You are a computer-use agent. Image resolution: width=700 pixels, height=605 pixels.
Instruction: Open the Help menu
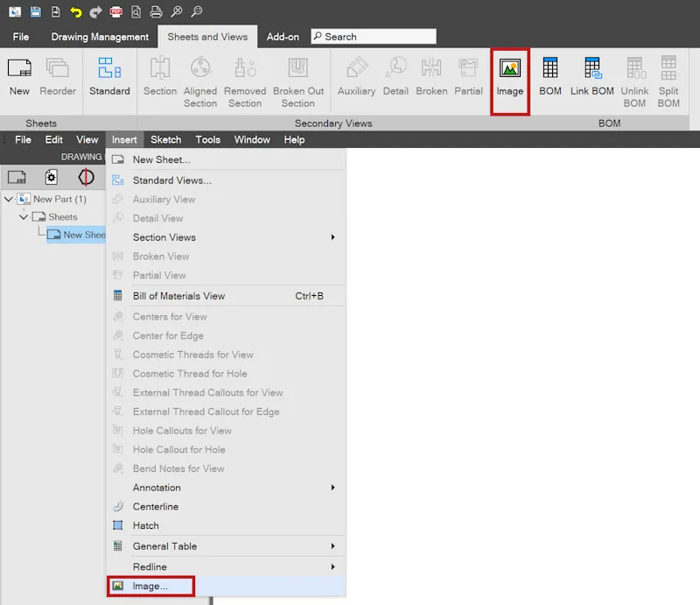294,140
